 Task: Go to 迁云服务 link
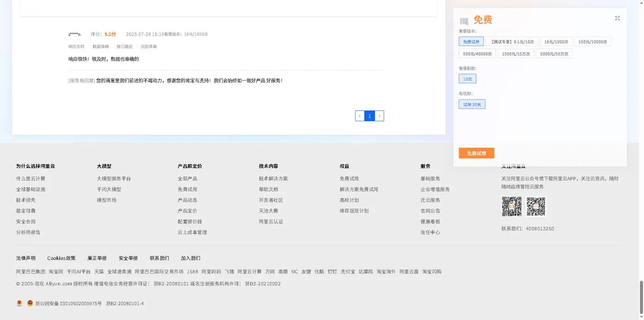430,200
